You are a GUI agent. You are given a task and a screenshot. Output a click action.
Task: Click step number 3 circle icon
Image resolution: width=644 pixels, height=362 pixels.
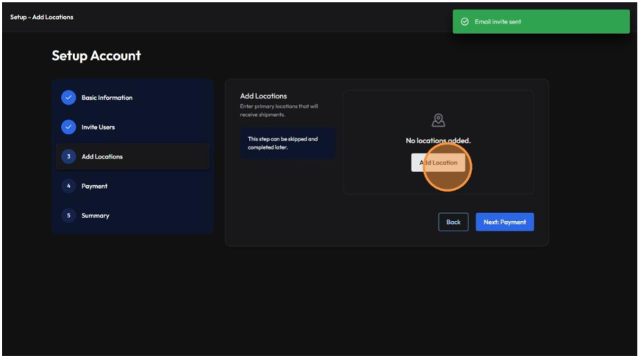[x=69, y=158]
